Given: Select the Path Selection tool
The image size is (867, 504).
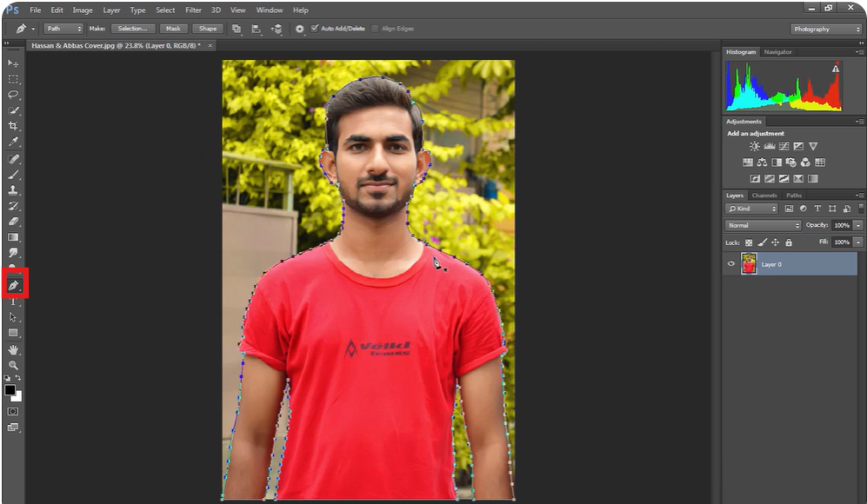Looking at the screenshot, I should coord(13,317).
